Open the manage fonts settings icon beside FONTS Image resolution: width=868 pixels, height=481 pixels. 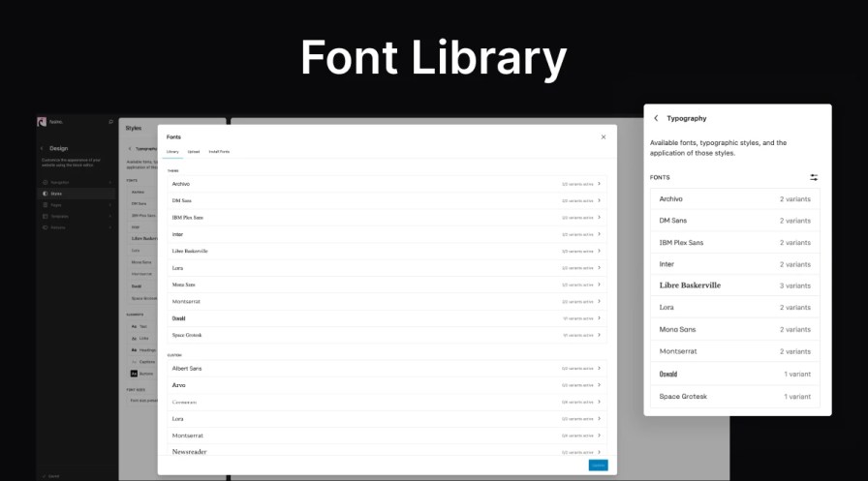(814, 177)
